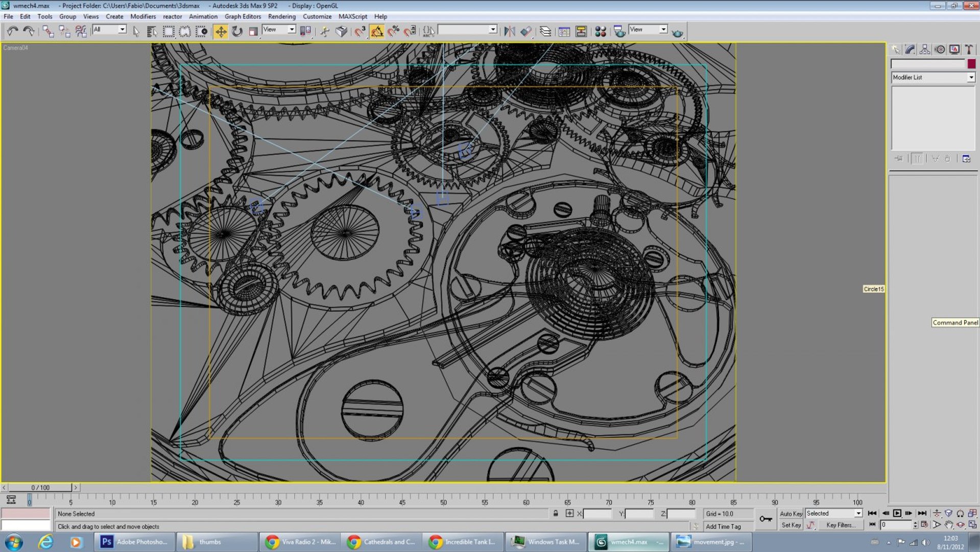Open the Selected key filter dropdown
Screen dimensions: 980x552
pos(833,513)
